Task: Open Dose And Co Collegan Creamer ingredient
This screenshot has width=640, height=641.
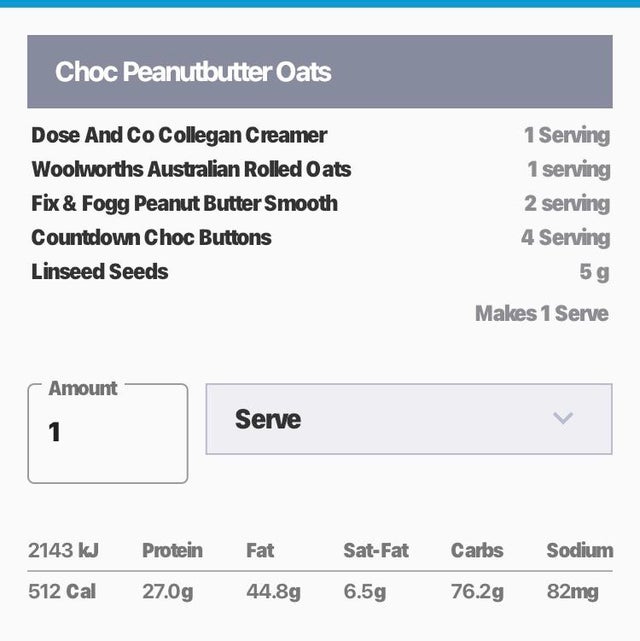Action: pyautogui.click(x=179, y=135)
